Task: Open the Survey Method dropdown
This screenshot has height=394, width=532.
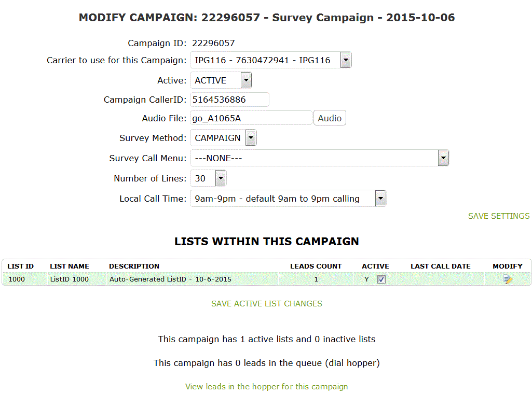Action: (x=223, y=138)
